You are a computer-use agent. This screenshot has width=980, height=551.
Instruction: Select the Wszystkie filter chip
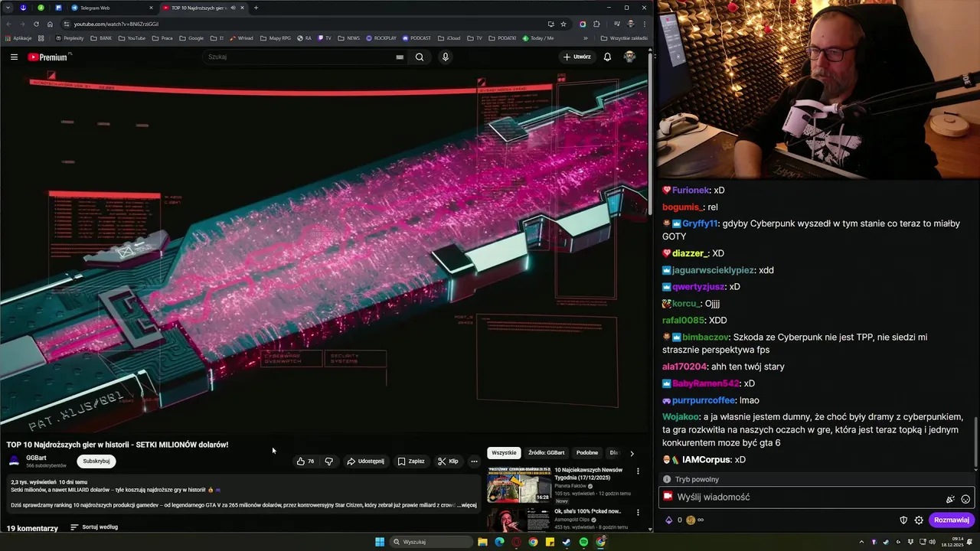505,453
